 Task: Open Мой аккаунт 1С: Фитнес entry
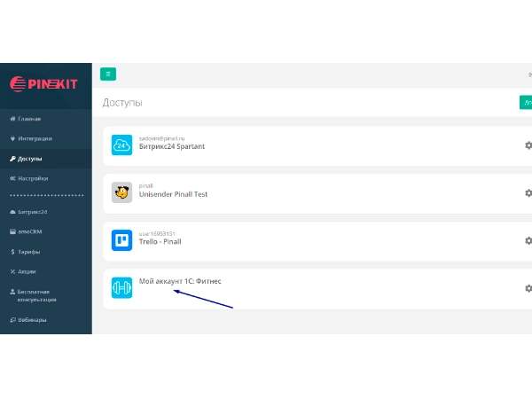[x=180, y=281]
